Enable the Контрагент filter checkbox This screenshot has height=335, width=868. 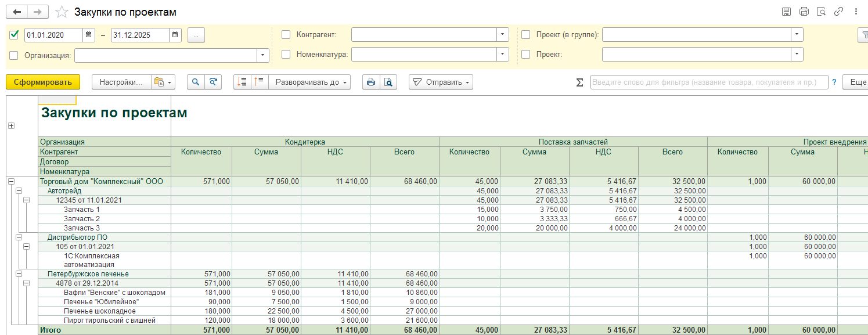click(x=286, y=35)
